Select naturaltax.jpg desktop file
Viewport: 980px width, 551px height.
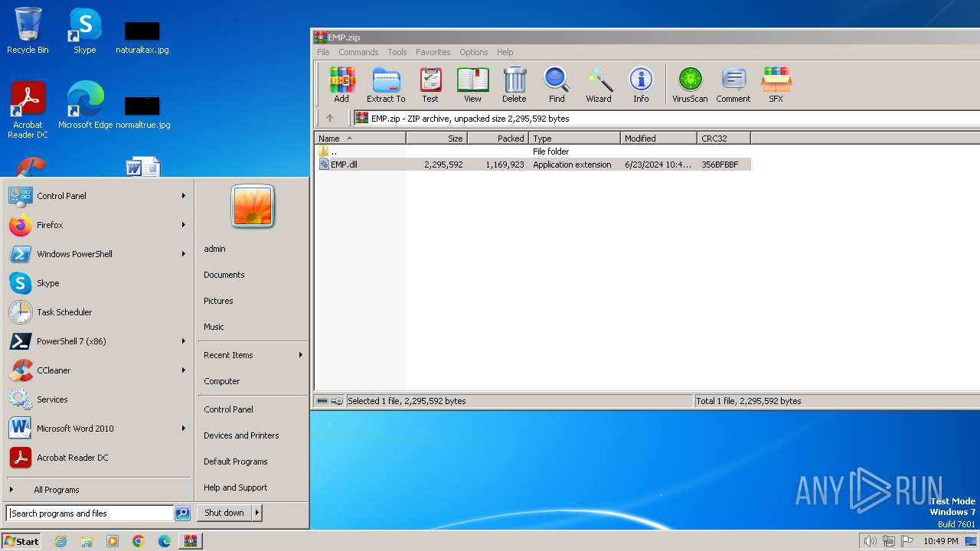(142, 37)
